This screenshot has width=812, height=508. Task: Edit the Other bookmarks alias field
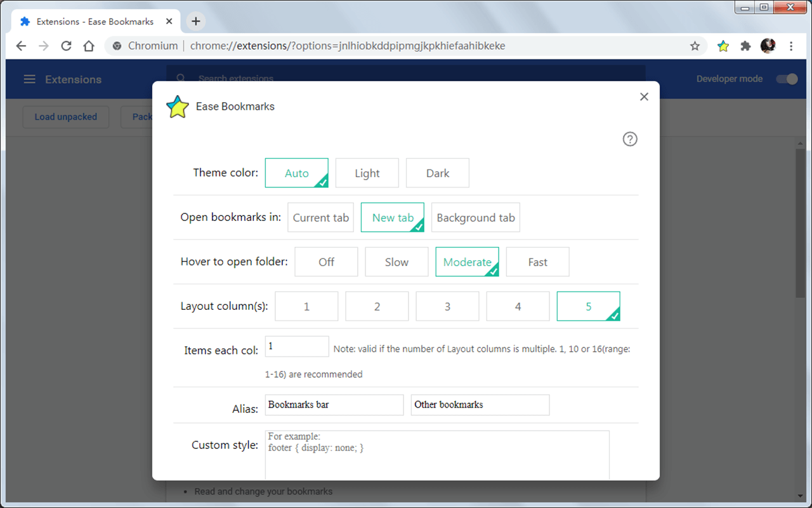481,404
